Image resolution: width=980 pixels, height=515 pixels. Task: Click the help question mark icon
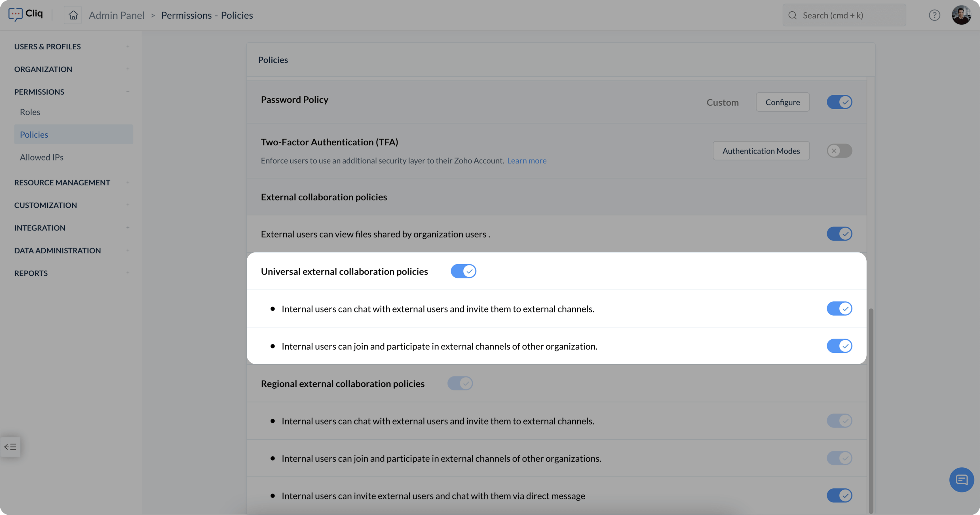(x=934, y=15)
